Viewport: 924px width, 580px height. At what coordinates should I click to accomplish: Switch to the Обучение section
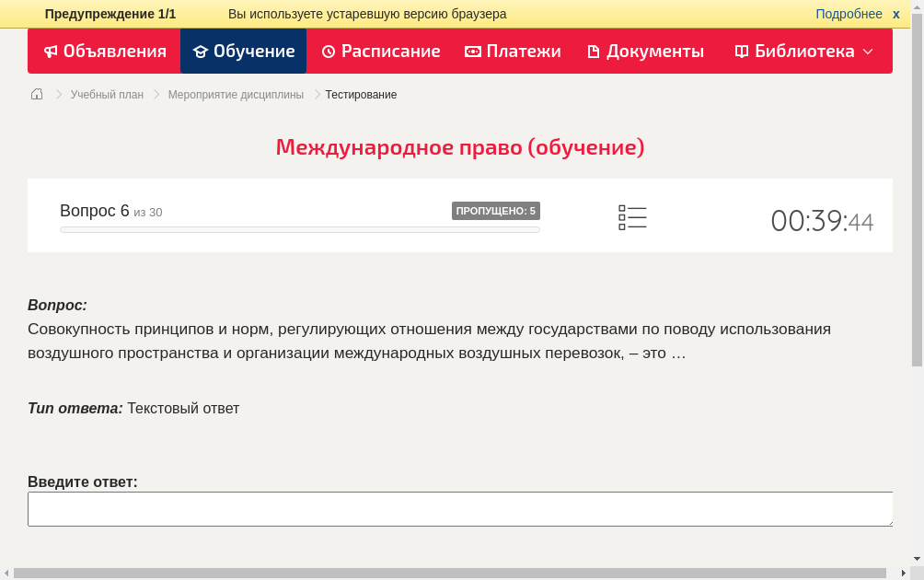pyautogui.click(x=243, y=51)
